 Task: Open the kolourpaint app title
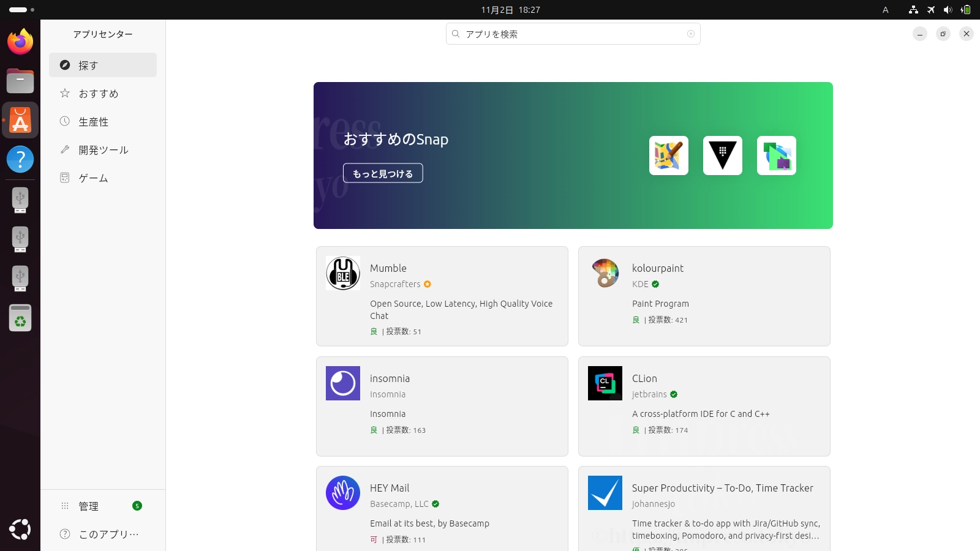(x=658, y=268)
